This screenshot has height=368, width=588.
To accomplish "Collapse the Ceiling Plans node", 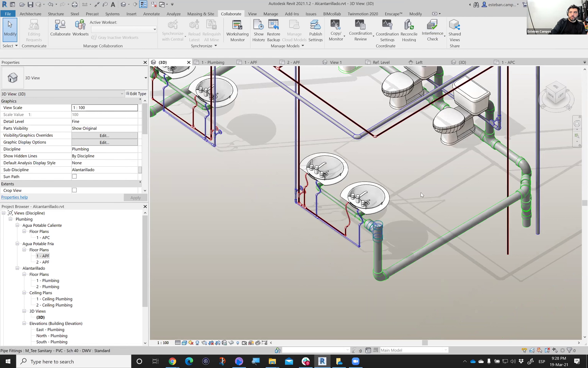I will (24, 293).
